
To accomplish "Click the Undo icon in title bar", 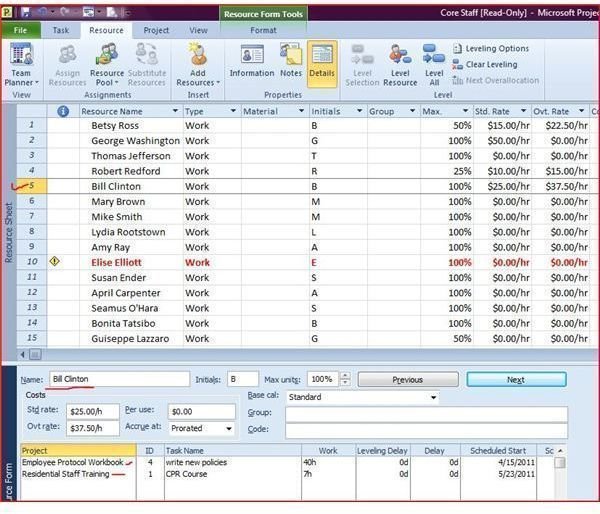I will coord(42,13).
